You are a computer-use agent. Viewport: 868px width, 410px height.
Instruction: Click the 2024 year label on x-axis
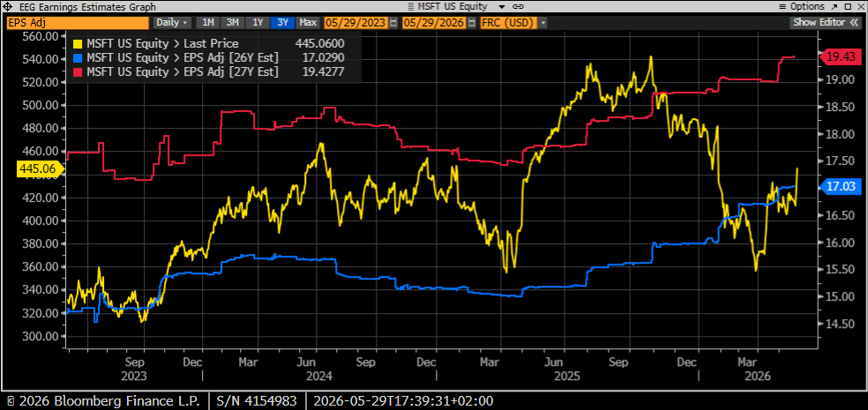pos(320,376)
